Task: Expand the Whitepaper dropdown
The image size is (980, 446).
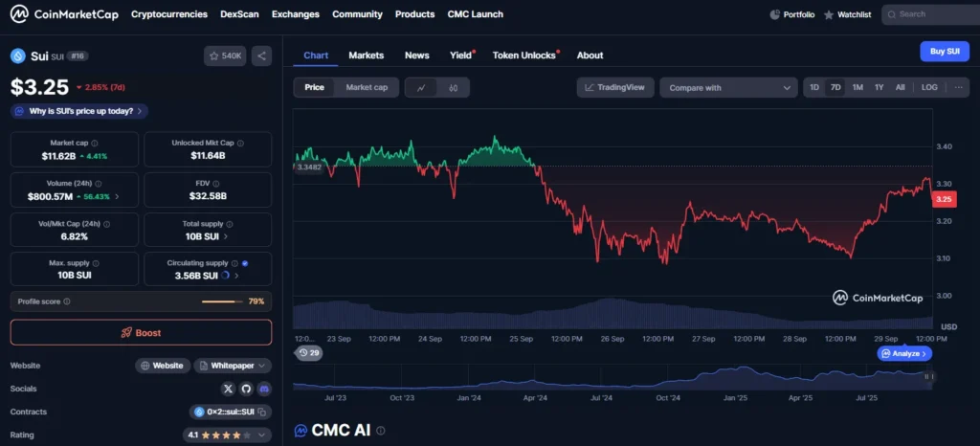Action: [233, 366]
